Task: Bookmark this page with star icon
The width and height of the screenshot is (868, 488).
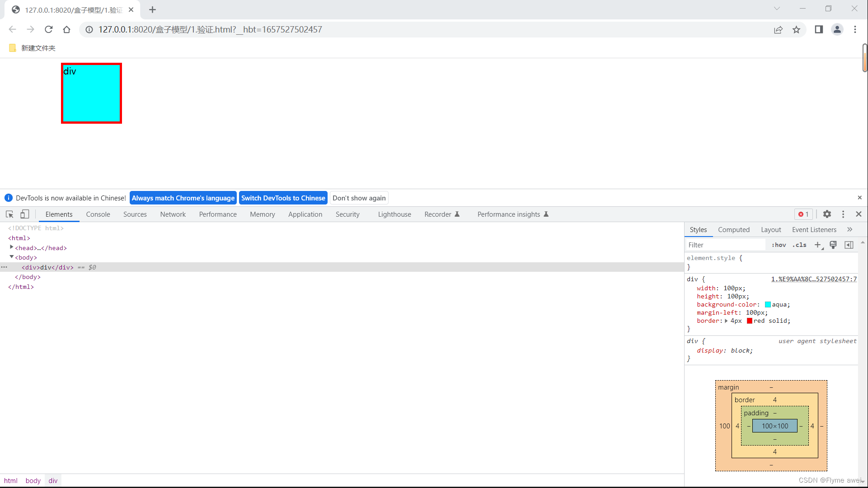Action: 796,30
